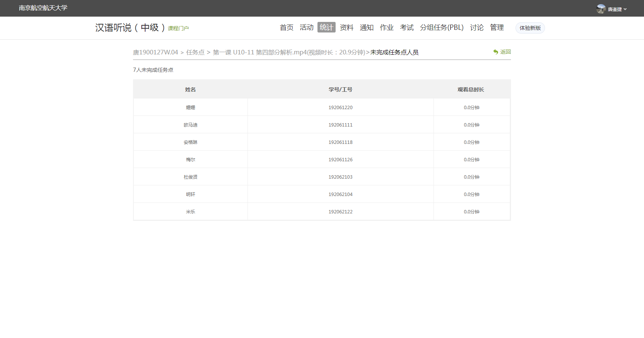Select the 统计 tab
Screen dimensions: 644x338
click(327, 28)
